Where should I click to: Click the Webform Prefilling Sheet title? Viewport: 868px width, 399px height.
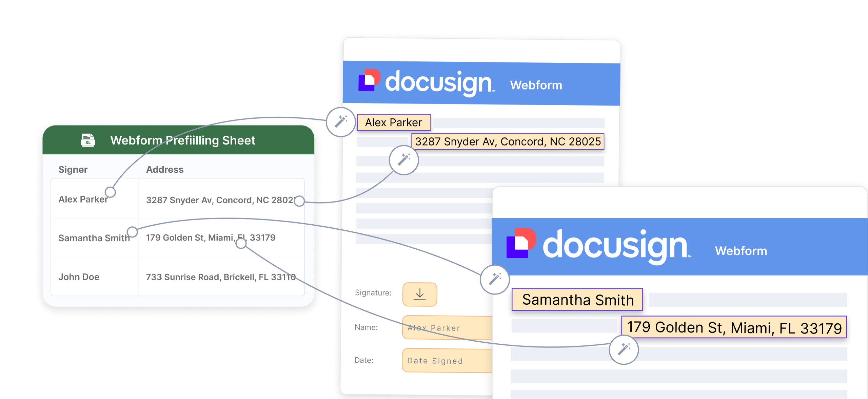183,140
